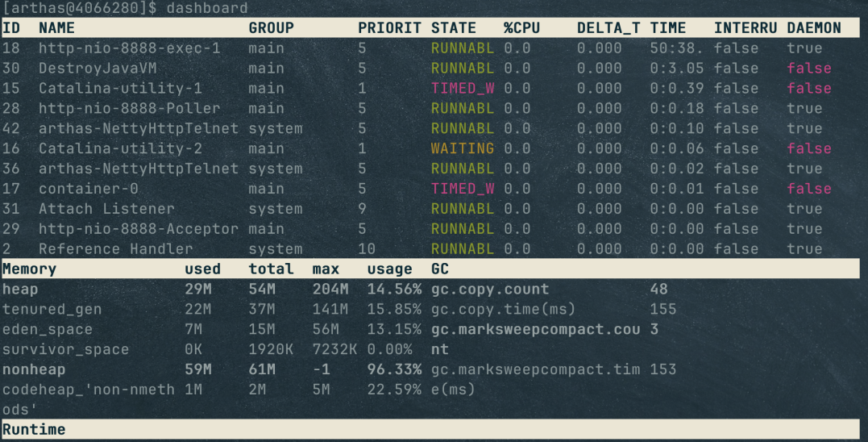Click marksweepcompact time value 153
Image resolution: width=868 pixels, height=442 pixels.
pyautogui.click(x=663, y=369)
